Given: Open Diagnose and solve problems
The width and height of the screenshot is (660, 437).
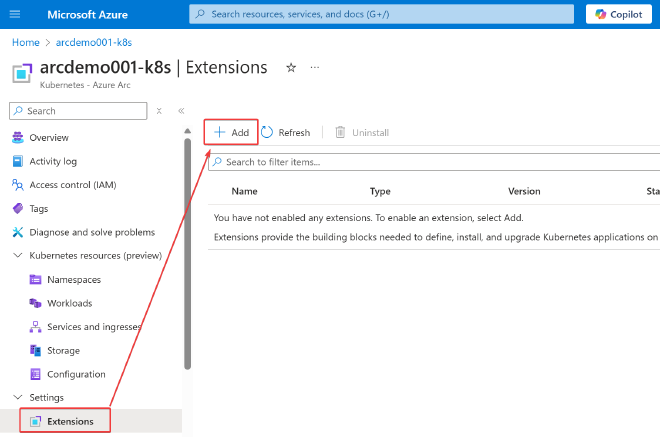Looking at the screenshot, I should coord(92,232).
